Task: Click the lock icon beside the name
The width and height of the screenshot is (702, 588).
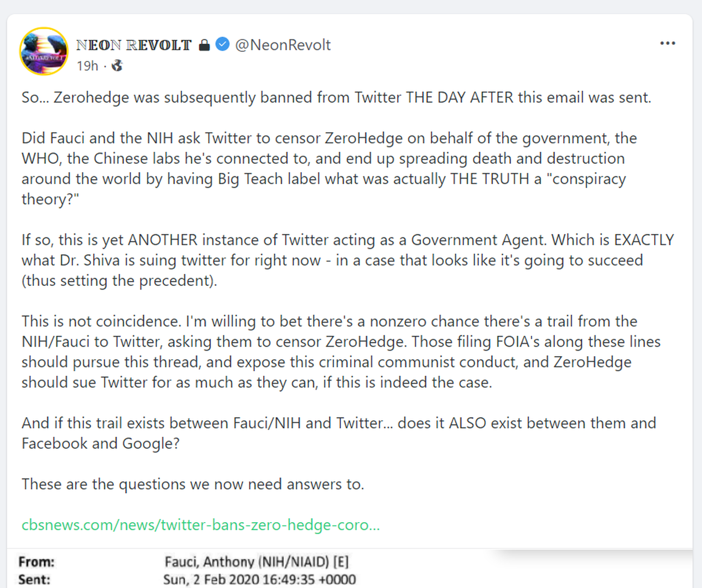Action: 204,45
